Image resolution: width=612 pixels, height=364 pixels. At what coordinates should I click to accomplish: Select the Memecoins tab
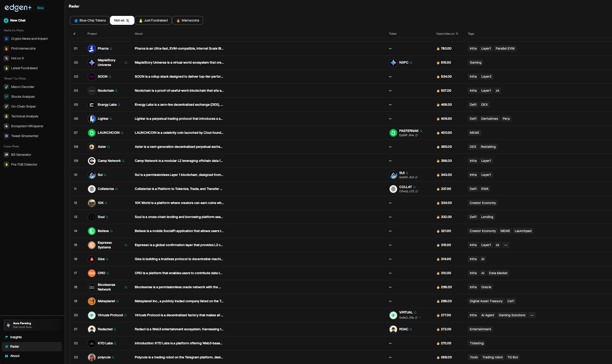click(188, 21)
